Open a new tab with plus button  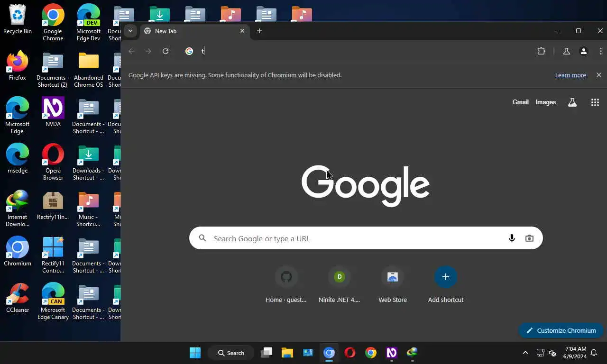coord(259,31)
